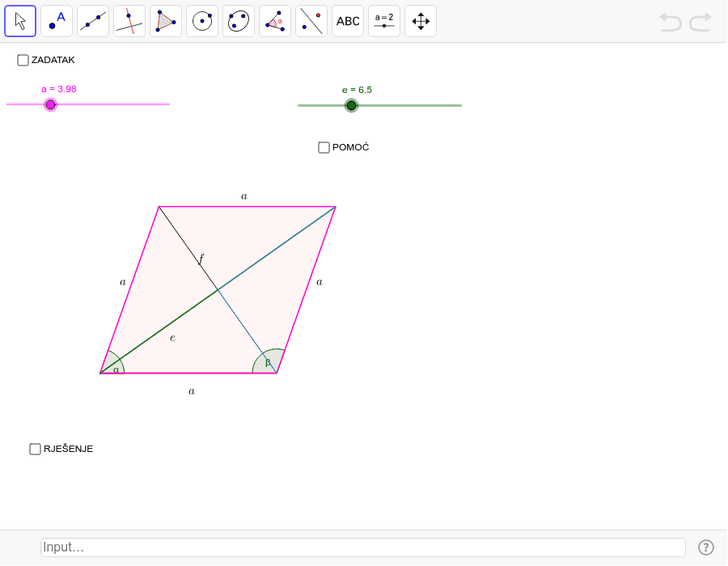Select the Perpendicular Line tool

pos(129,20)
